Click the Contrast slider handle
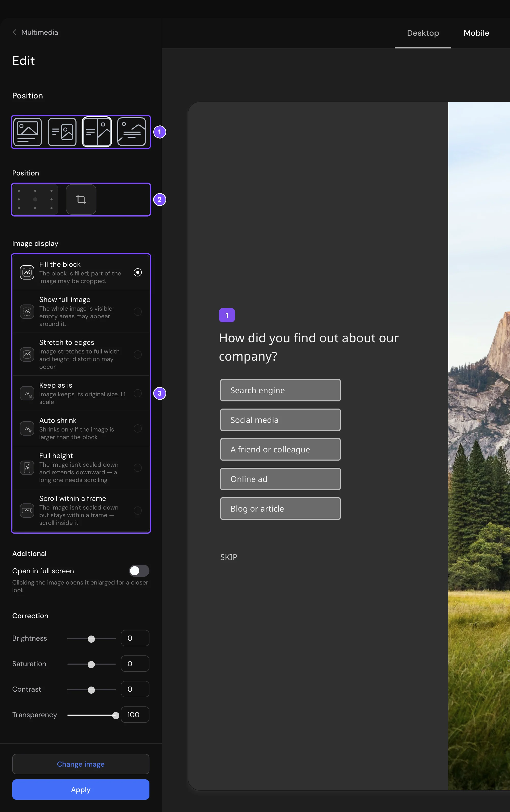 pyautogui.click(x=91, y=690)
